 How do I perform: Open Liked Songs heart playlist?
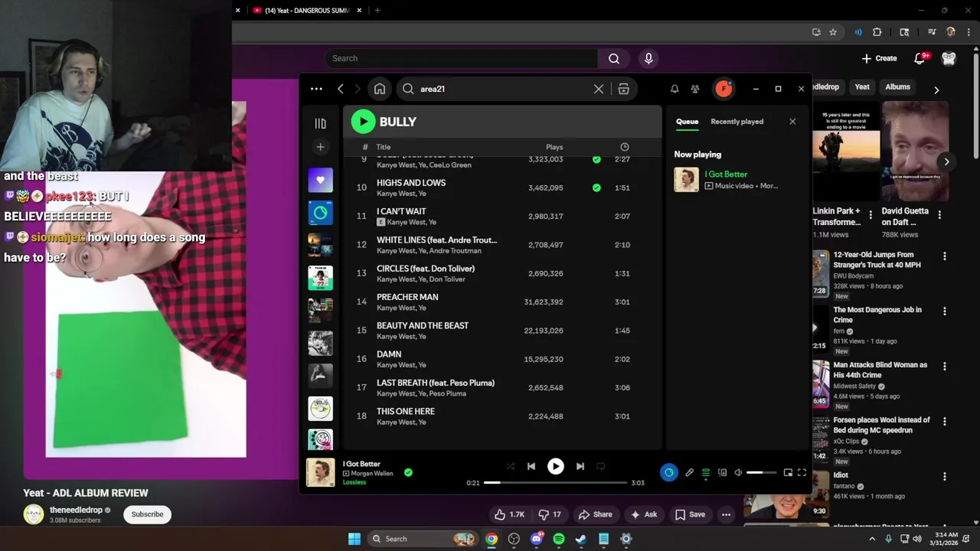tap(321, 181)
